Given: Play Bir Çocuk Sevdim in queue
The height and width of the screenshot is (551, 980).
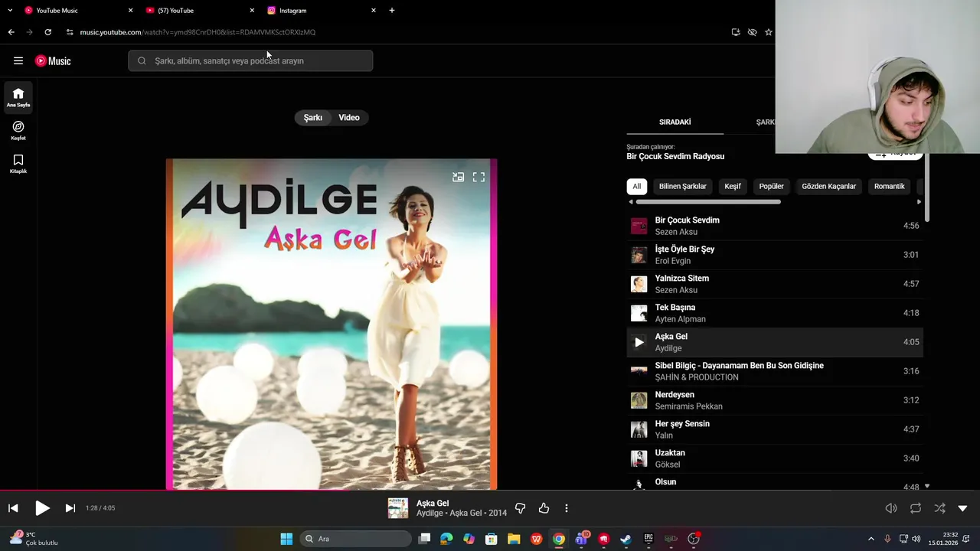Looking at the screenshot, I should click(775, 226).
